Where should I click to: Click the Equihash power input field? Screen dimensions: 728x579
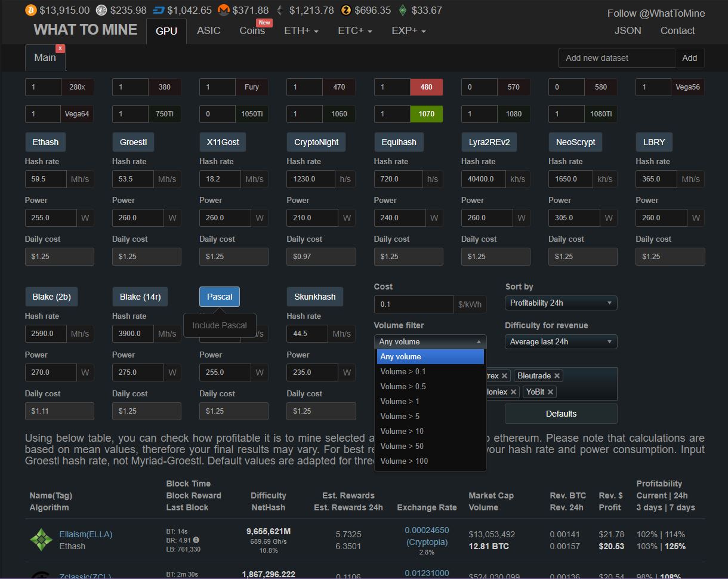[400, 217]
